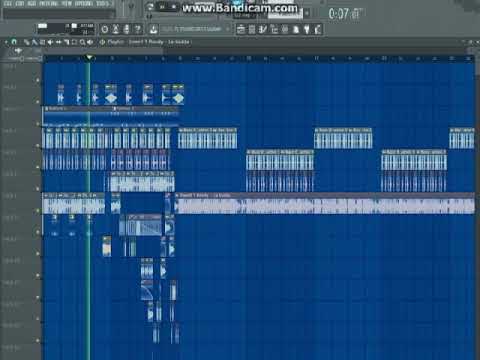The height and width of the screenshot is (360, 480).
Task: Select the Slip tool in Playlist toolbar
Action: 58,42
